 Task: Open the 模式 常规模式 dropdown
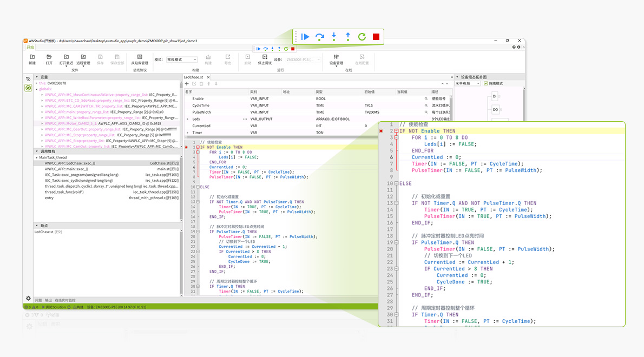[181, 59]
